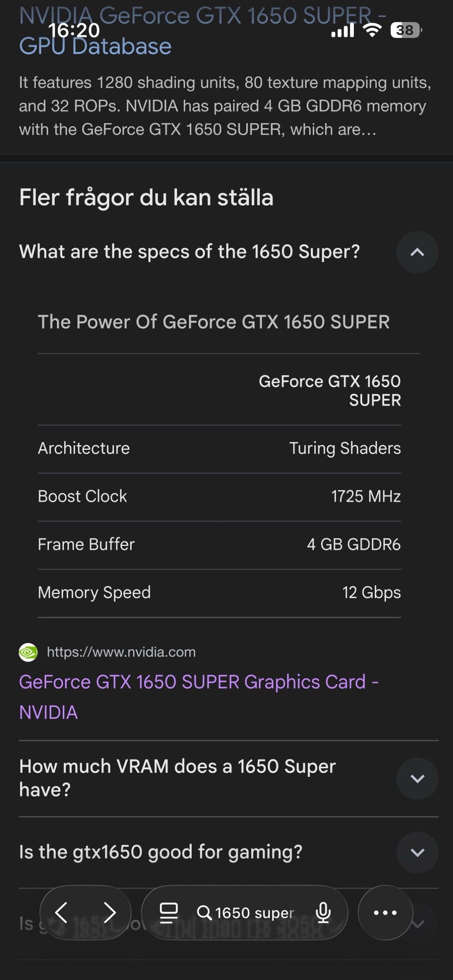453x980 pixels.
Task: Tap the battery indicator in status bar
Action: tap(406, 31)
